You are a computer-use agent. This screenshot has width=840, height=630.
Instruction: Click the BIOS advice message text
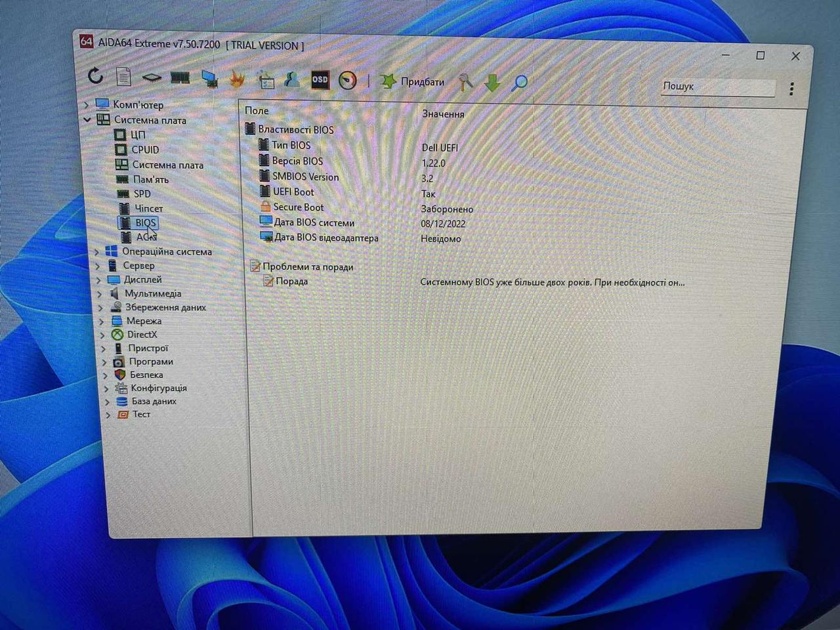click(x=552, y=282)
